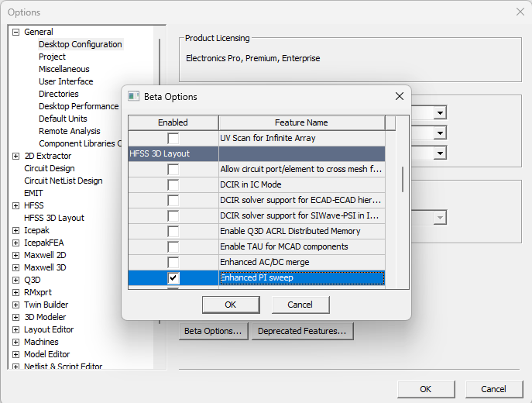Close the Beta Options dialog
The image size is (532, 403).
pyautogui.click(x=400, y=96)
